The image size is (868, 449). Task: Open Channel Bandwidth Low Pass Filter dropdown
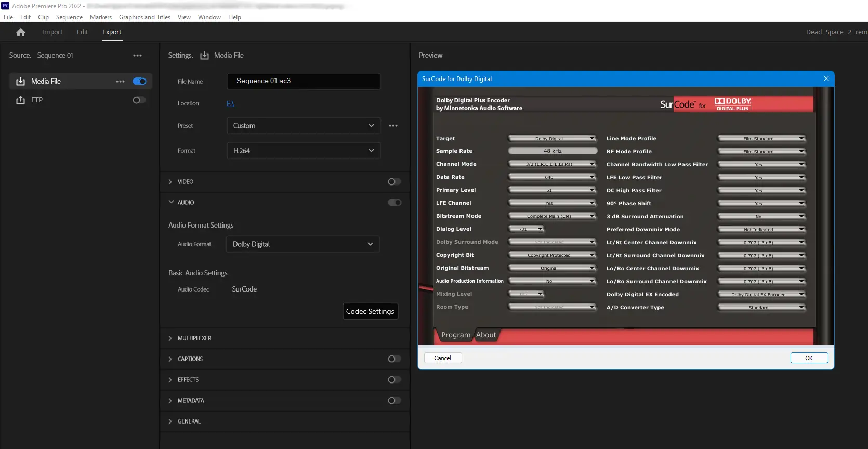tap(761, 165)
